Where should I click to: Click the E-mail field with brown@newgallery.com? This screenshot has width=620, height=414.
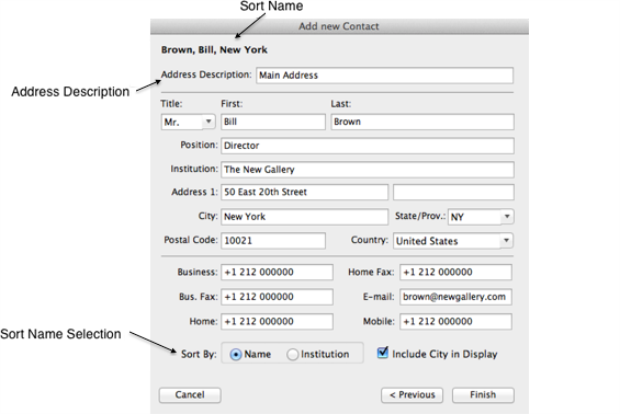coord(455,297)
